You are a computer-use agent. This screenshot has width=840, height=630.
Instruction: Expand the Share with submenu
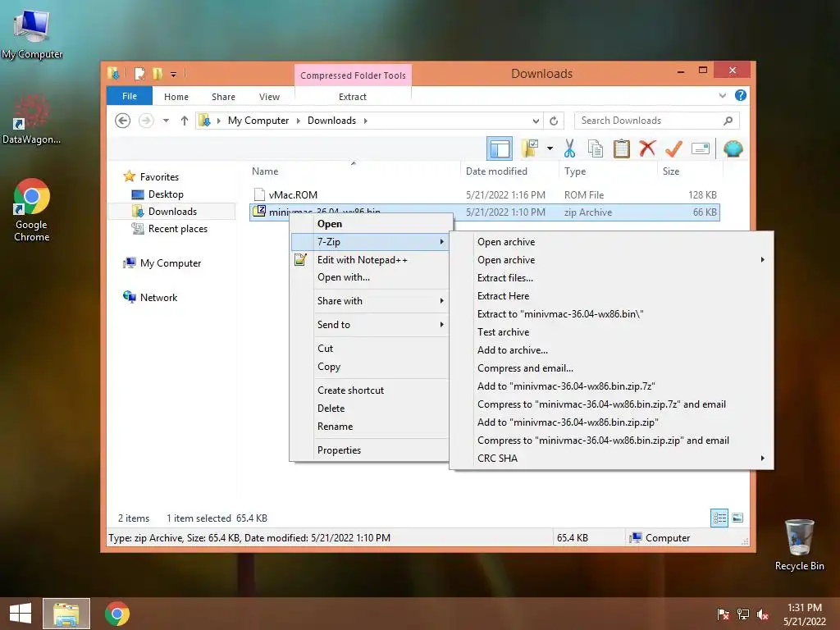(370, 301)
